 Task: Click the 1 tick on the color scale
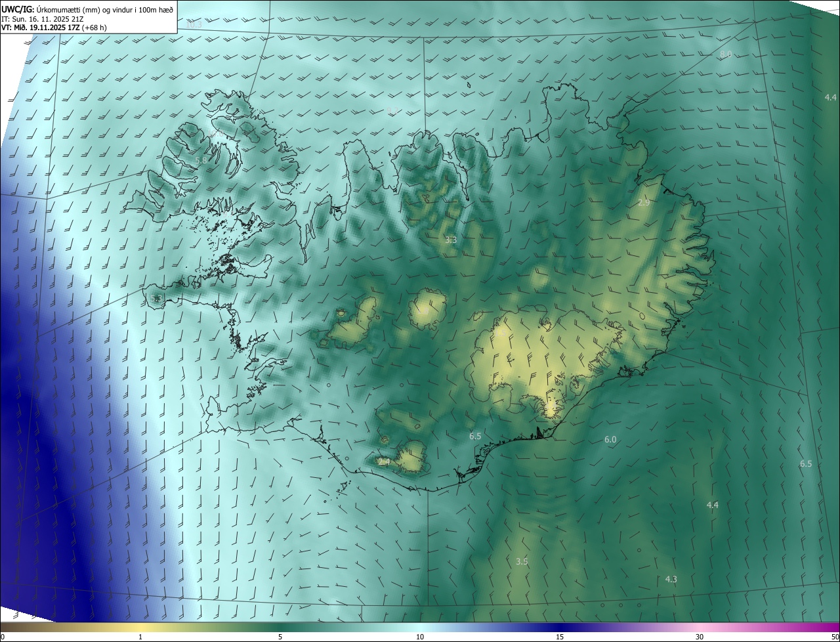pyautogui.click(x=140, y=637)
